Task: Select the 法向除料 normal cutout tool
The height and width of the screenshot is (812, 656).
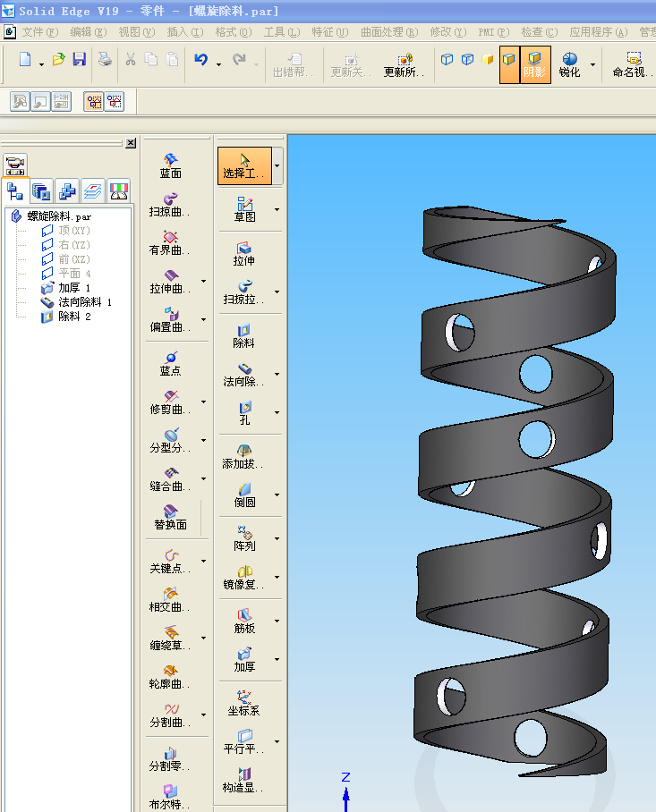Action: click(x=244, y=374)
